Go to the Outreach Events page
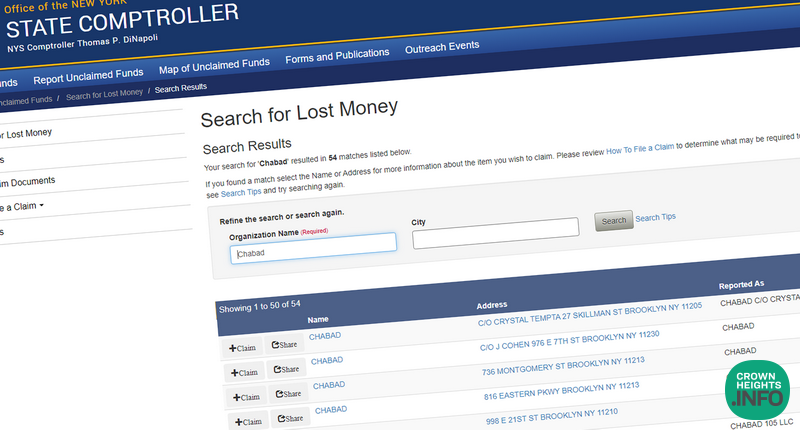 (442, 47)
